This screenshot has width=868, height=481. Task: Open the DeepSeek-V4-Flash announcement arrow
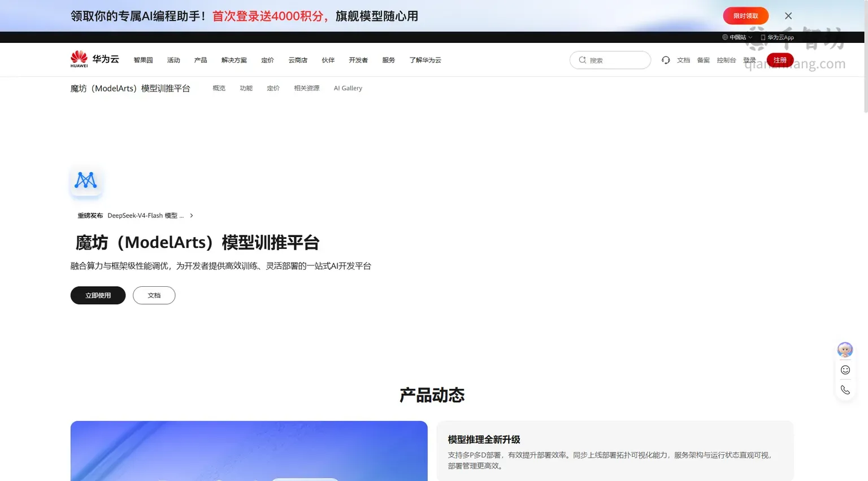(x=192, y=216)
